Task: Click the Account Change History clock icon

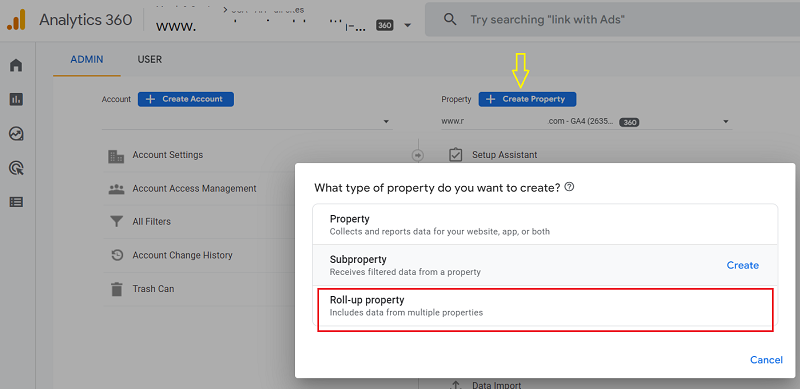Action: (117, 255)
